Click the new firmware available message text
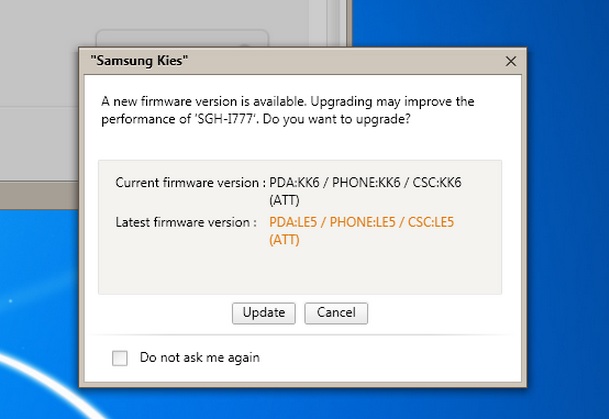Viewport: 609px width, 419px height. [287, 110]
